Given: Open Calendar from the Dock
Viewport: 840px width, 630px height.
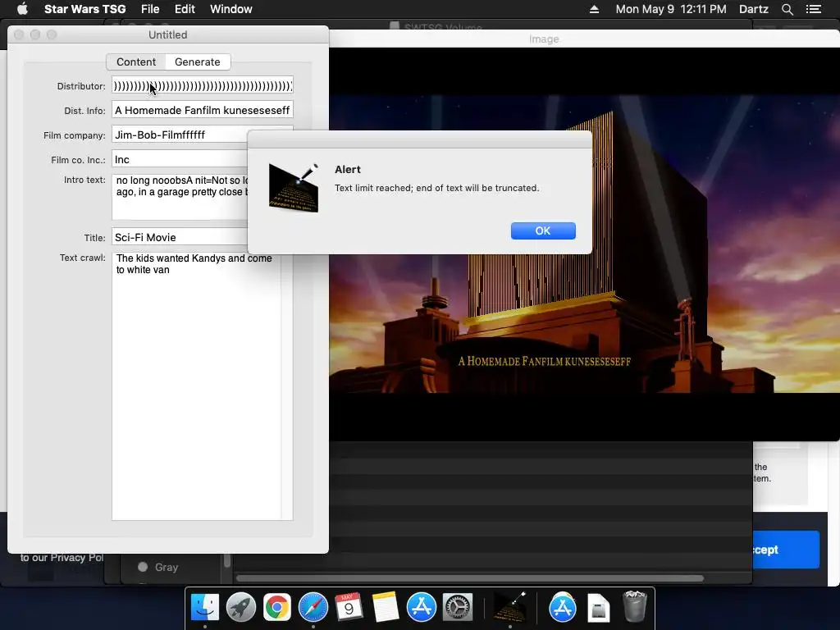Looking at the screenshot, I should pos(349,608).
